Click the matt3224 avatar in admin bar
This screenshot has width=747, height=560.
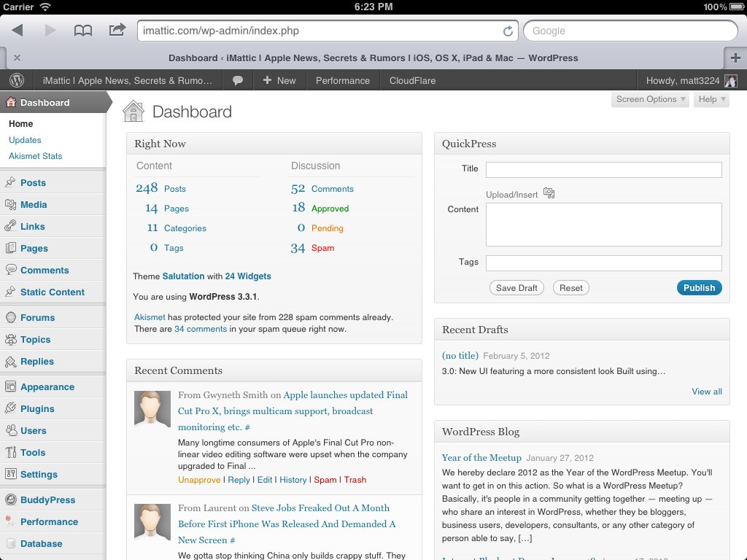(x=731, y=80)
